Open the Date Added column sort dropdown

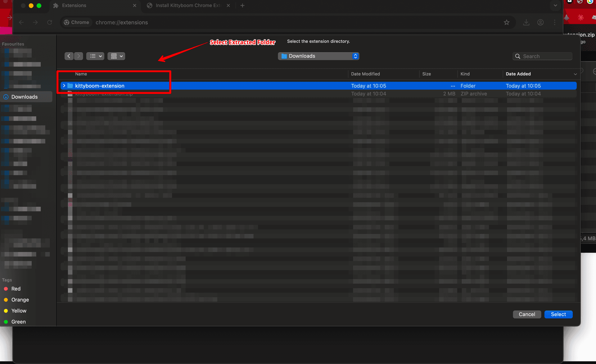[x=576, y=74]
